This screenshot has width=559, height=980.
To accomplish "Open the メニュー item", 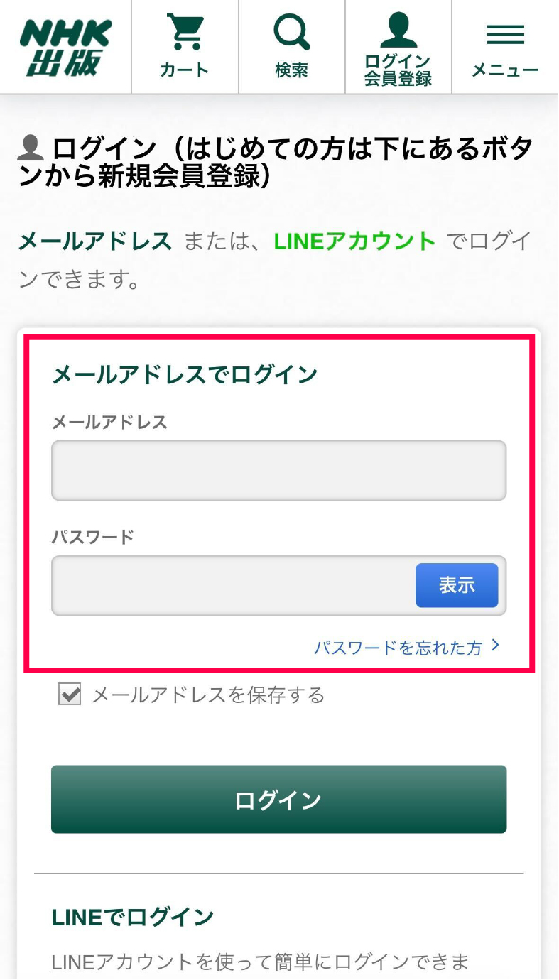I will coord(504,69).
